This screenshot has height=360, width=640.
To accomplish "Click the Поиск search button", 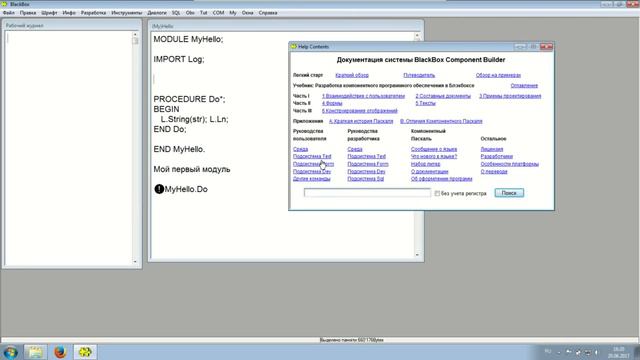I will pyautogui.click(x=509, y=193).
